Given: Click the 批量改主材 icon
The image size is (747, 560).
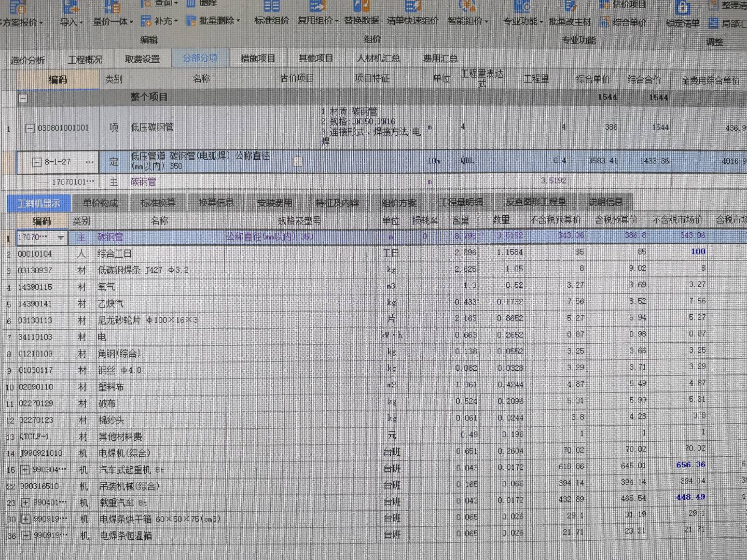Looking at the screenshot, I should (x=570, y=7).
